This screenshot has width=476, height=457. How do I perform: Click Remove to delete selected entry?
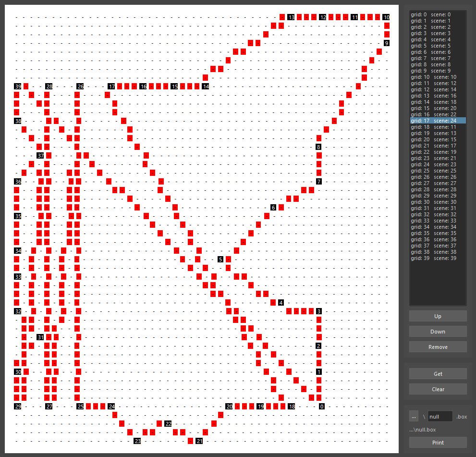tap(438, 347)
